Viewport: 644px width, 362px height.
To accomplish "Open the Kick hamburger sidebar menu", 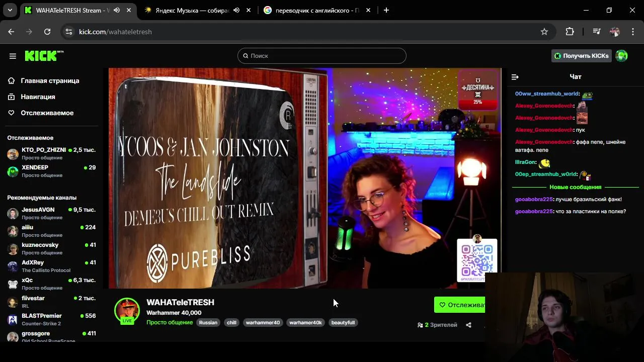I will click(x=13, y=56).
